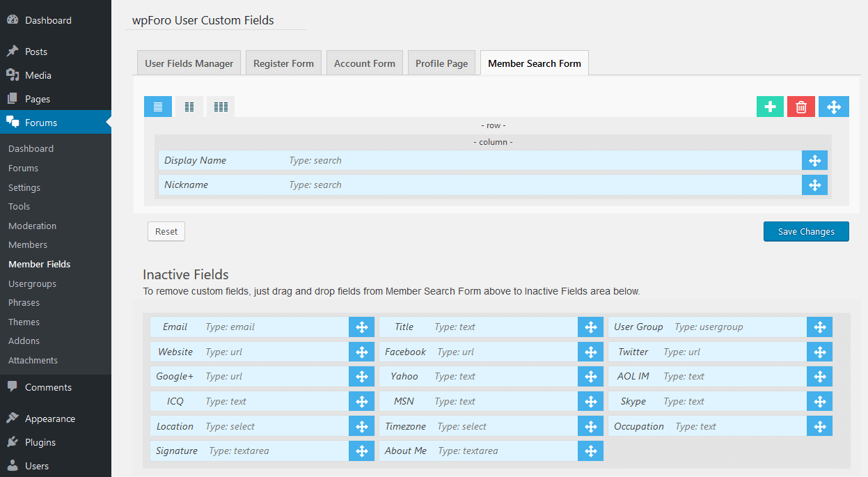Expand the Appearance sidebar menu
This screenshot has width=868, height=477.
(50, 419)
